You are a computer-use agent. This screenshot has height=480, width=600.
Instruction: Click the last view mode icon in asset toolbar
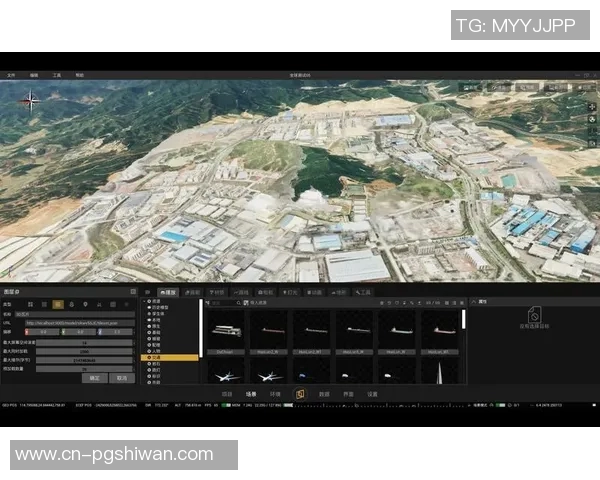tap(462, 303)
